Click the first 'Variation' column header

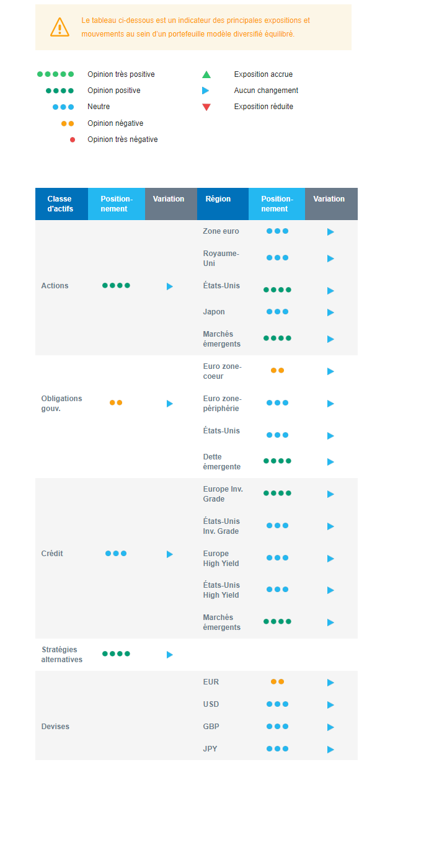pos(169,199)
